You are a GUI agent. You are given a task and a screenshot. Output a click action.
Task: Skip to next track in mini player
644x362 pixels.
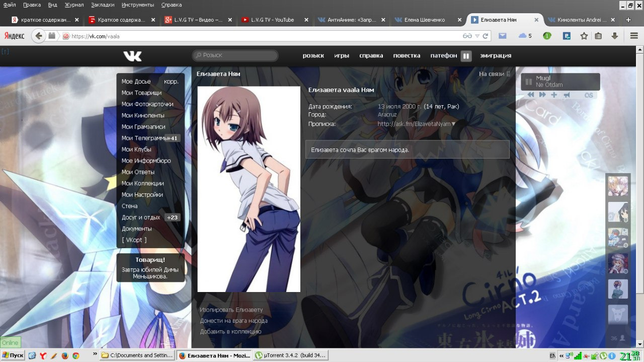pyautogui.click(x=542, y=95)
